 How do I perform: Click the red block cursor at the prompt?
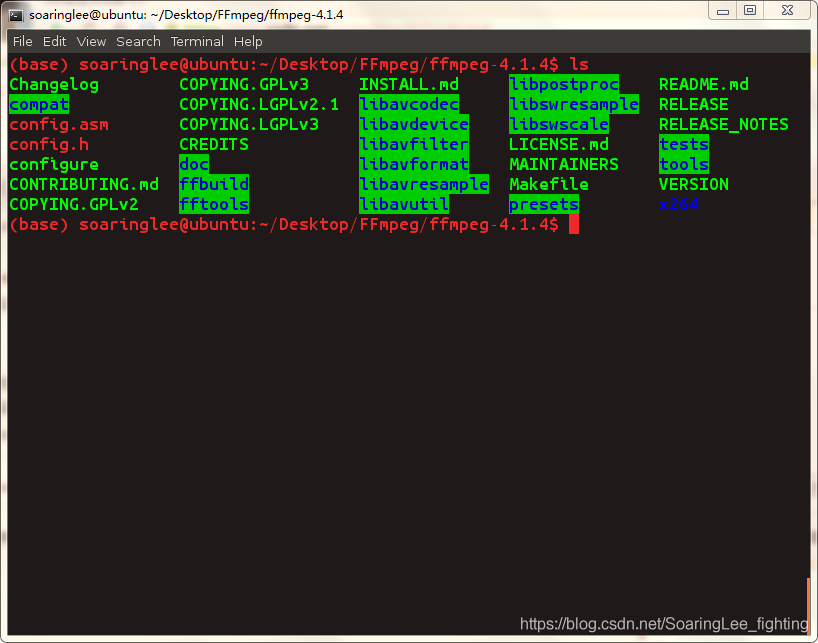[572, 225]
